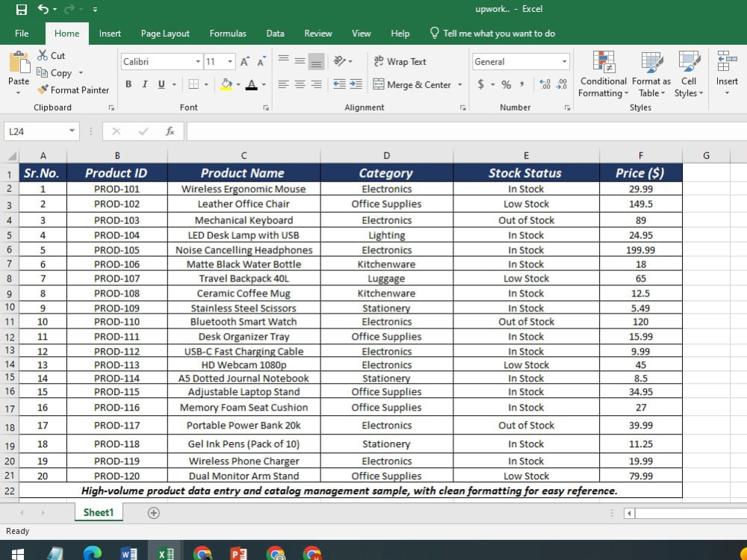
Task: Align text right in cell
Action: [x=316, y=84]
